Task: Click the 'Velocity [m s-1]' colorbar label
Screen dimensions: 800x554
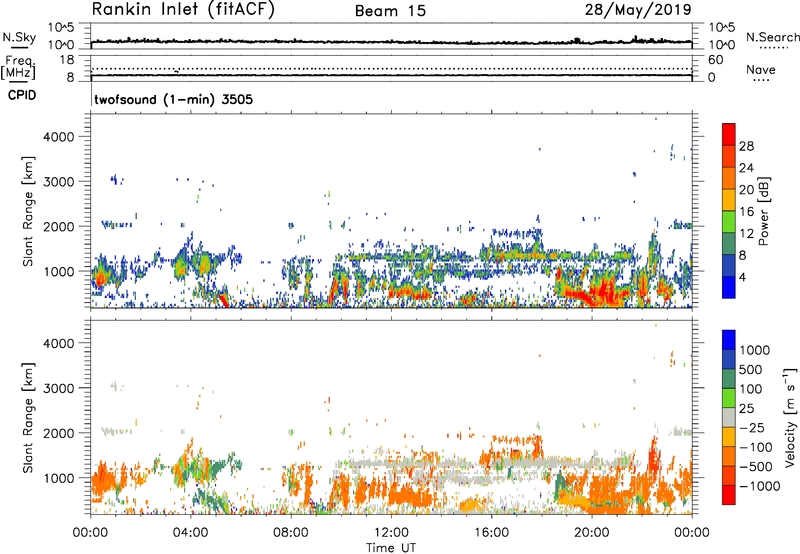Action: coord(790,417)
